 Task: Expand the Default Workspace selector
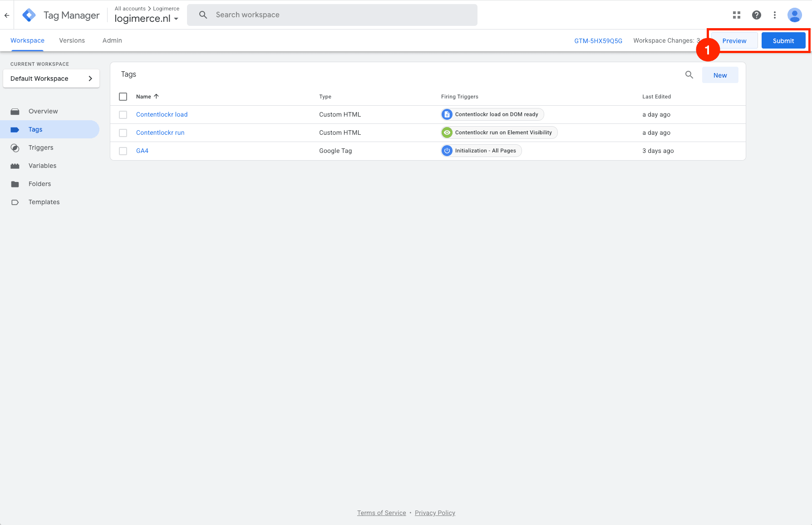pyautogui.click(x=51, y=79)
